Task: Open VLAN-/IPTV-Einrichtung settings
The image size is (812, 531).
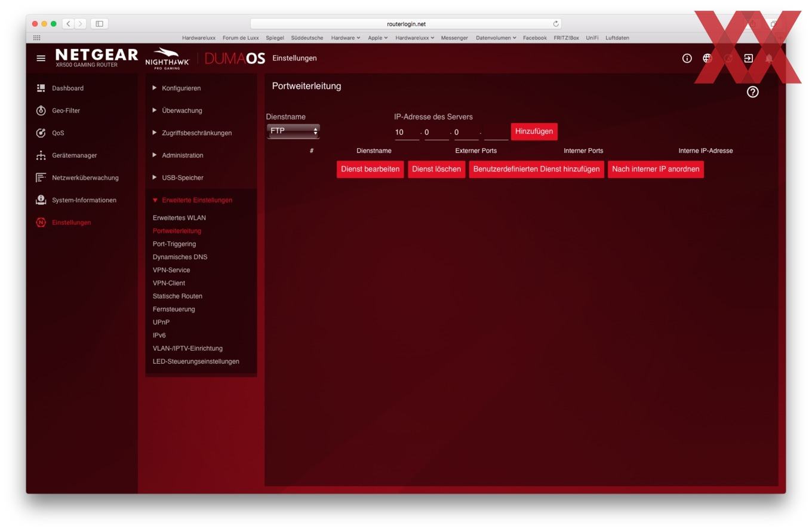Action: (x=187, y=349)
